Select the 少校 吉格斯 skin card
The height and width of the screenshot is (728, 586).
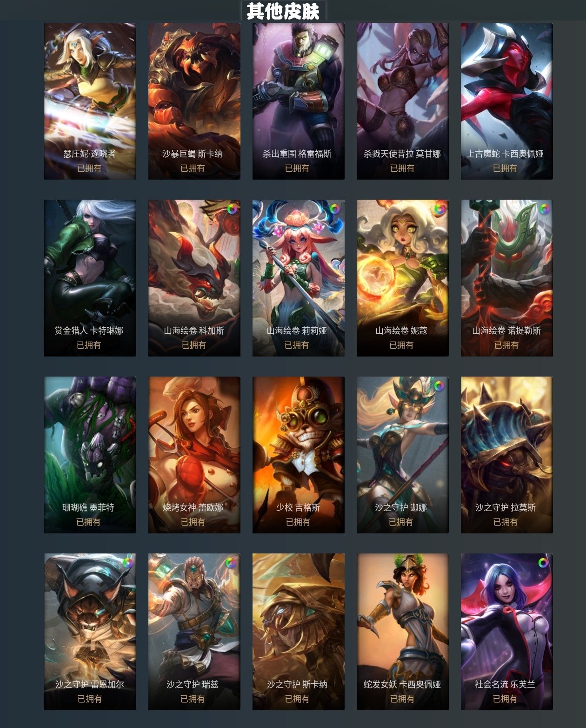[x=299, y=455]
